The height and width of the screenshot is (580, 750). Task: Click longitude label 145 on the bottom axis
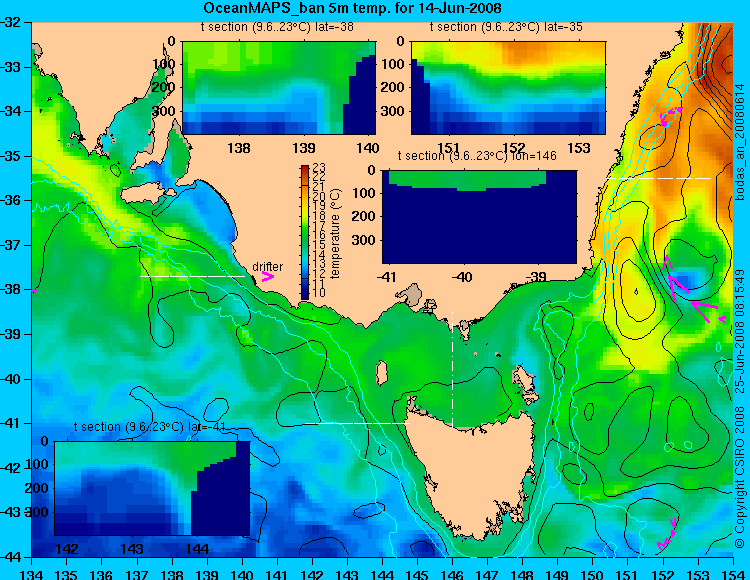[418, 574]
